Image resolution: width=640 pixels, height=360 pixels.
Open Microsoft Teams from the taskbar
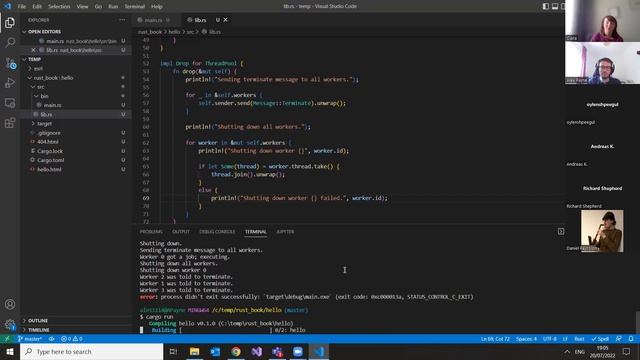(x=278, y=351)
